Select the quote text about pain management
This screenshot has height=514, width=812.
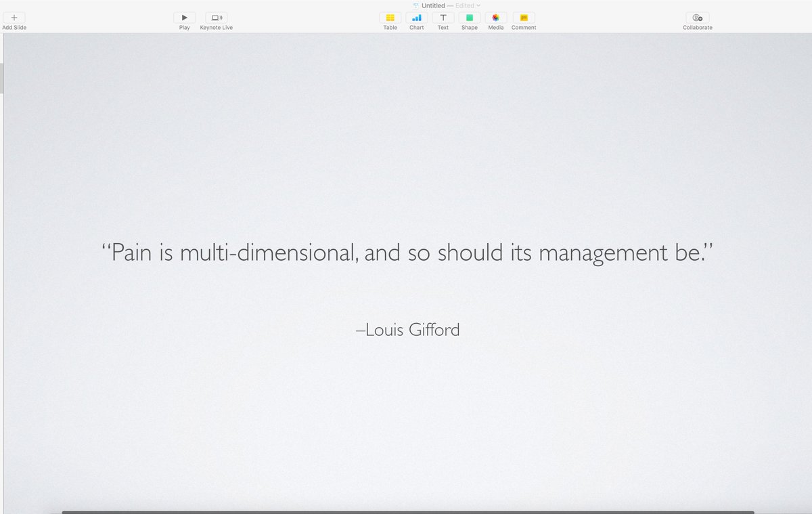[407, 252]
